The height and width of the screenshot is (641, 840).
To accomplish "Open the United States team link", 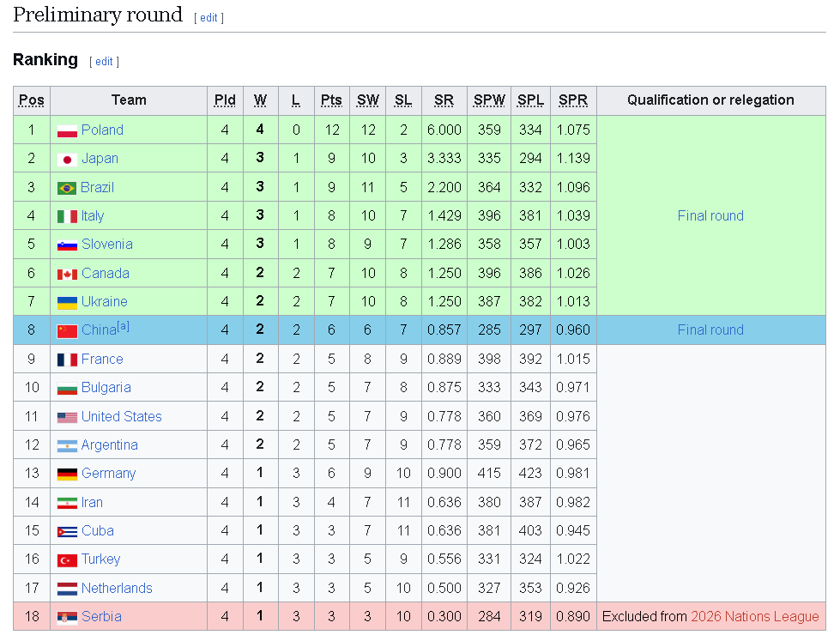I will click(x=122, y=416).
